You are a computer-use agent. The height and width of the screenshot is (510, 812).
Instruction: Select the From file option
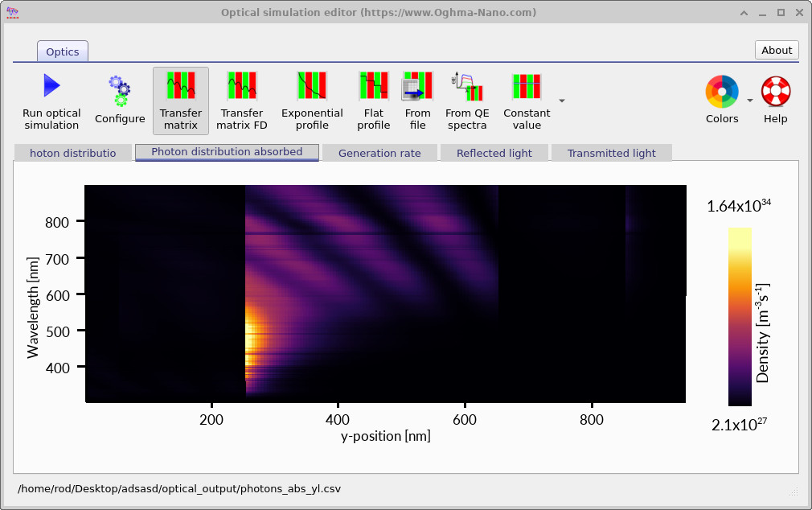point(417,101)
